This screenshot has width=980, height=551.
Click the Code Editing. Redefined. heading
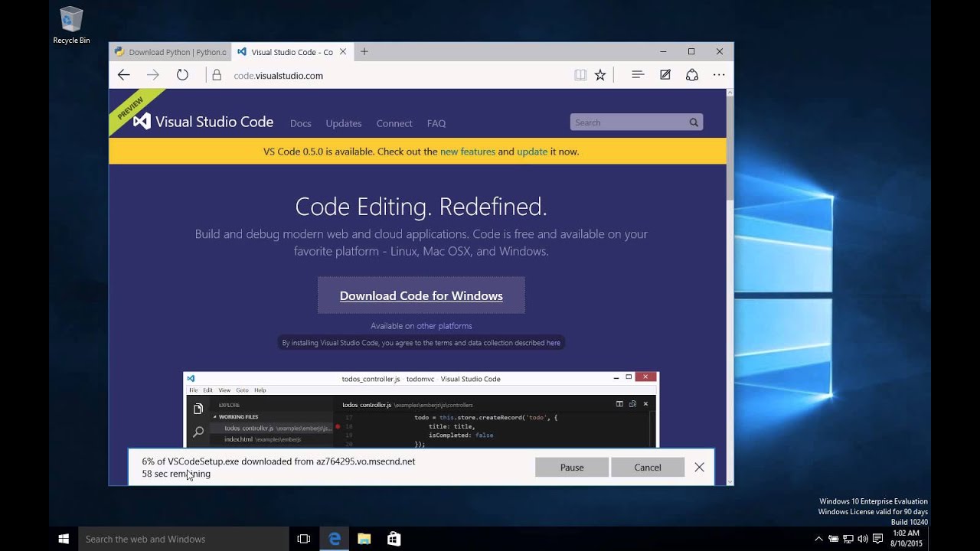421,207
